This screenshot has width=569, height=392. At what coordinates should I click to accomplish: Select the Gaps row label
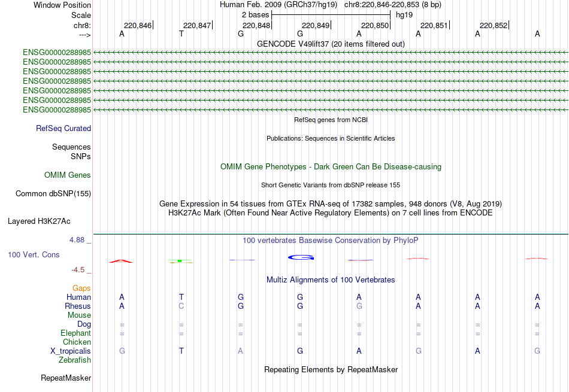(81, 288)
